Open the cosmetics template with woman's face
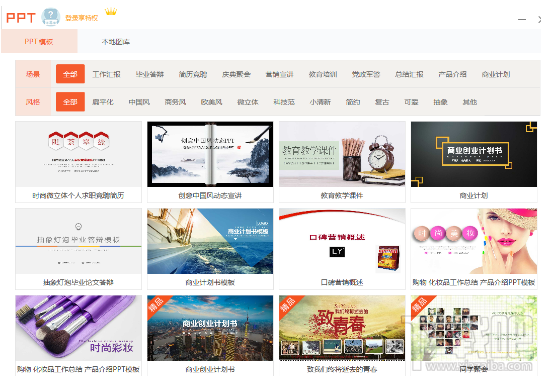 click(x=474, y=241)
